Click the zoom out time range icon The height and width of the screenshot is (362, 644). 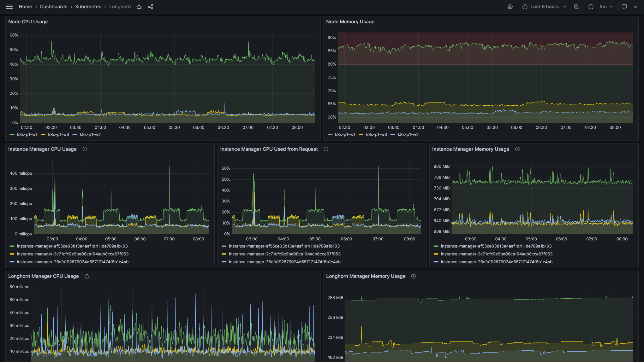coord(576,7)
